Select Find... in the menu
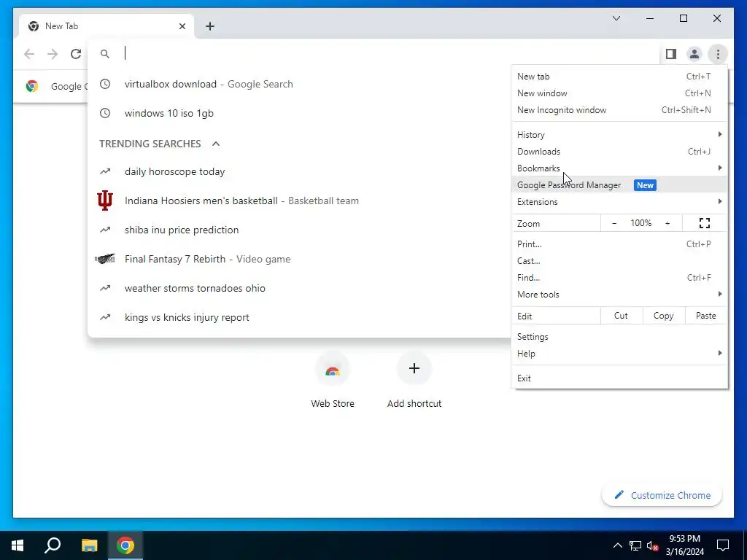 [x=619, y=277]
